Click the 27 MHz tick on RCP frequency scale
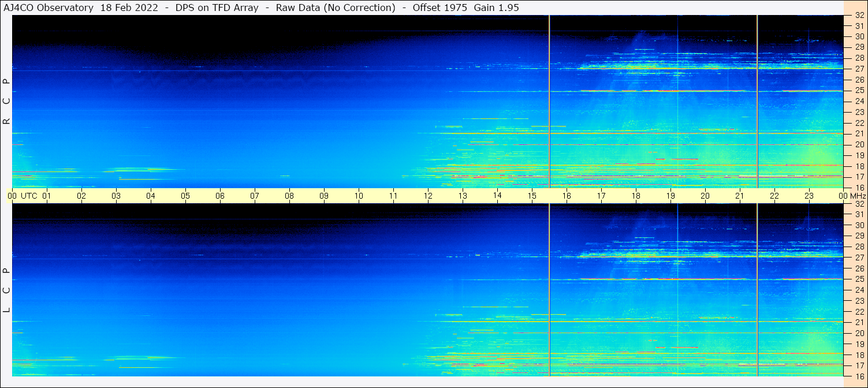Screen dimensions: 868x388 coord(859,69)
